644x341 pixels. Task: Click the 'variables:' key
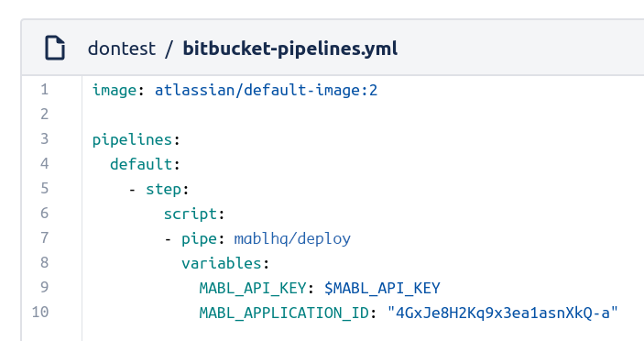(x=225, y=263)
